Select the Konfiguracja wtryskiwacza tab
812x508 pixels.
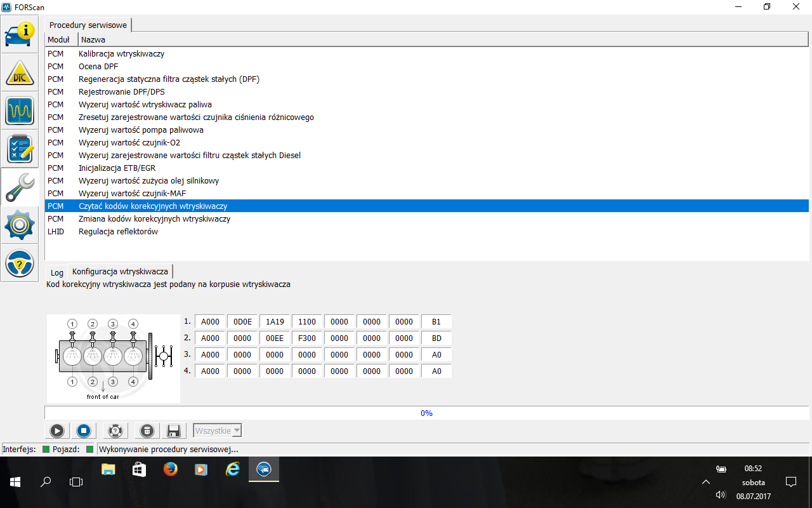[x=120, y=272]
